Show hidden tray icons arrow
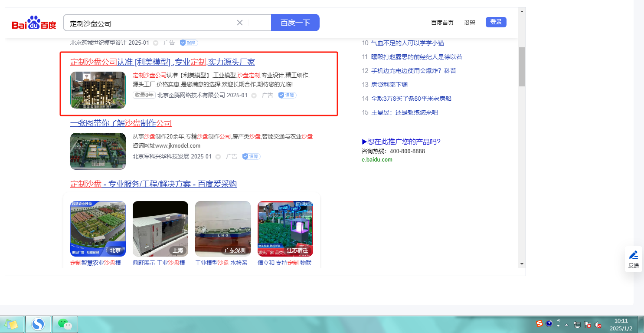The image size is (644, 333). click(x=566, y=324)
